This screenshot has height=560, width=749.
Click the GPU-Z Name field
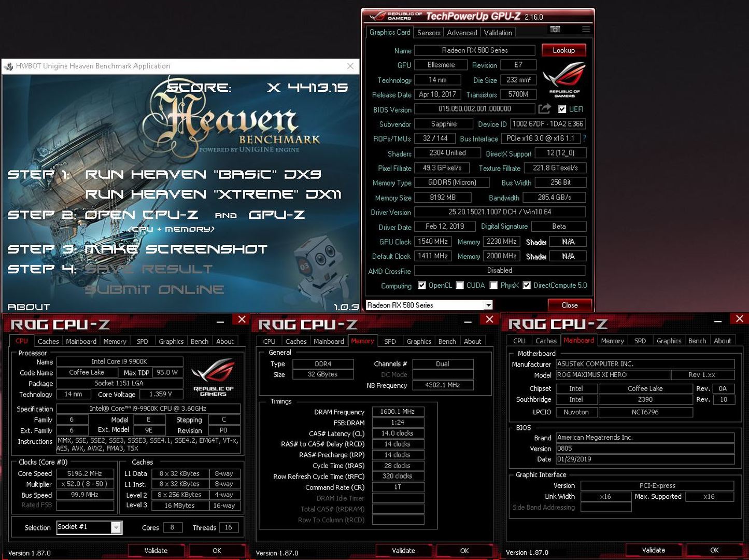coord(475,50)
